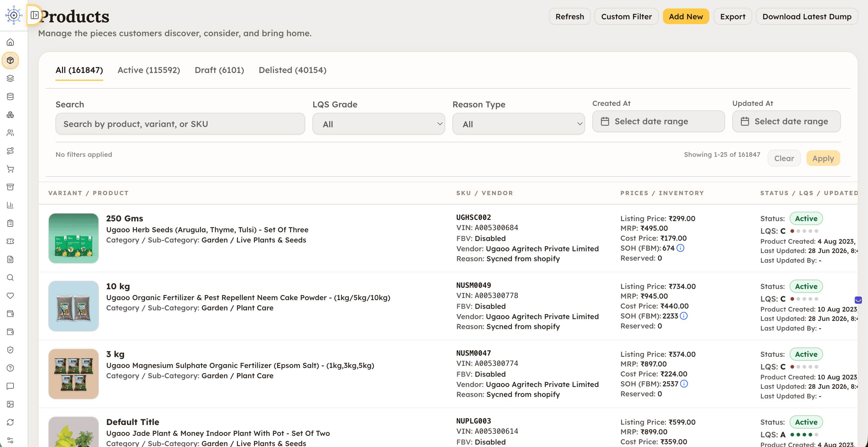Click the '3 kg' variant title
This screenshot has height=447, width=868.
[115, 354]
